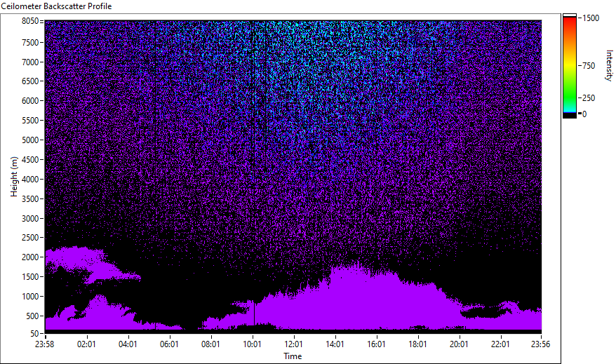Viewport: 616px width, 364px height.
Task: Select the 6000 height tick label
Action: (30, 101)
